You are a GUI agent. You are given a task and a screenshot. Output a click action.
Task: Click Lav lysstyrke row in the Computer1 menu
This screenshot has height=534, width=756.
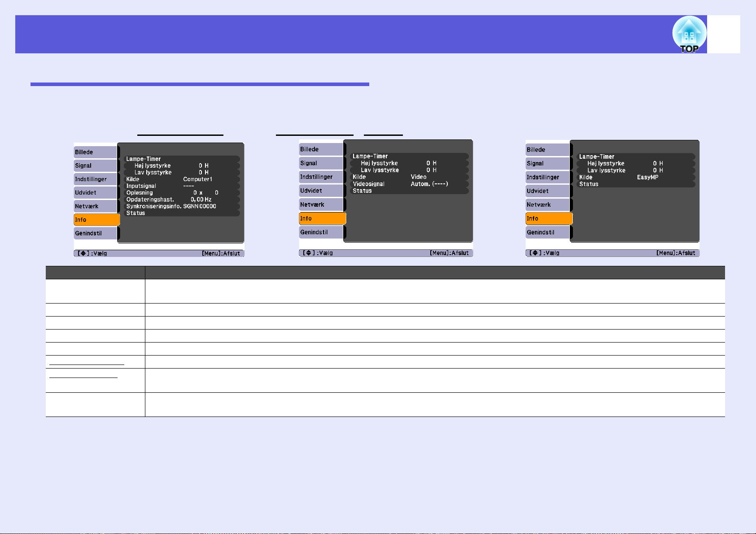[182, 172]
